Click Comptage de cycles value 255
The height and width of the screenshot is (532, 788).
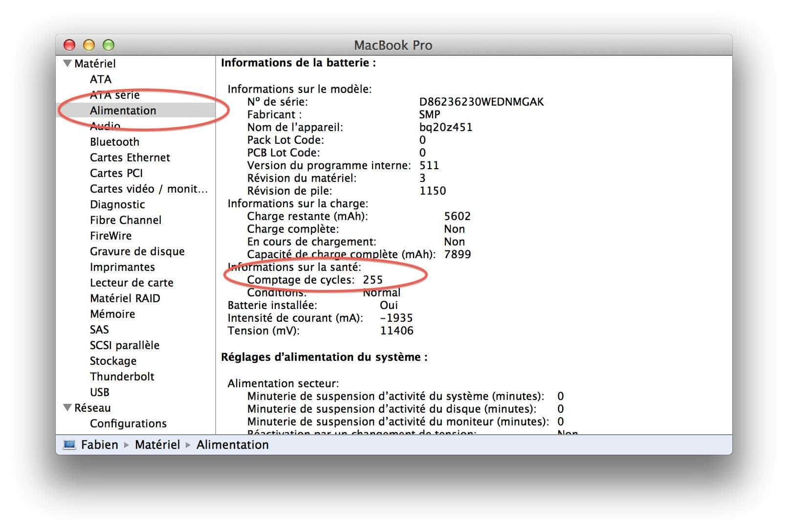pyautogui.click(x=373, y=280)
